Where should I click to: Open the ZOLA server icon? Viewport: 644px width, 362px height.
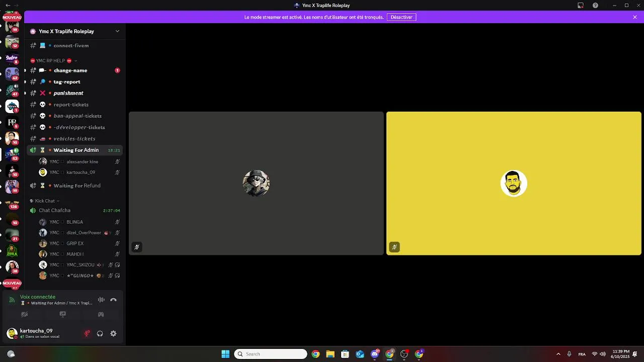pyautogui.click(x=12, y=250)
